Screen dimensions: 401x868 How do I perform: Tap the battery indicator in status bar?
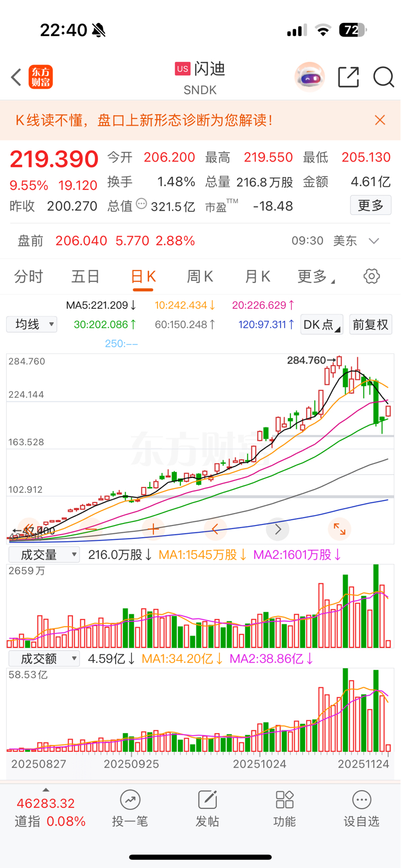pos(353,30)
